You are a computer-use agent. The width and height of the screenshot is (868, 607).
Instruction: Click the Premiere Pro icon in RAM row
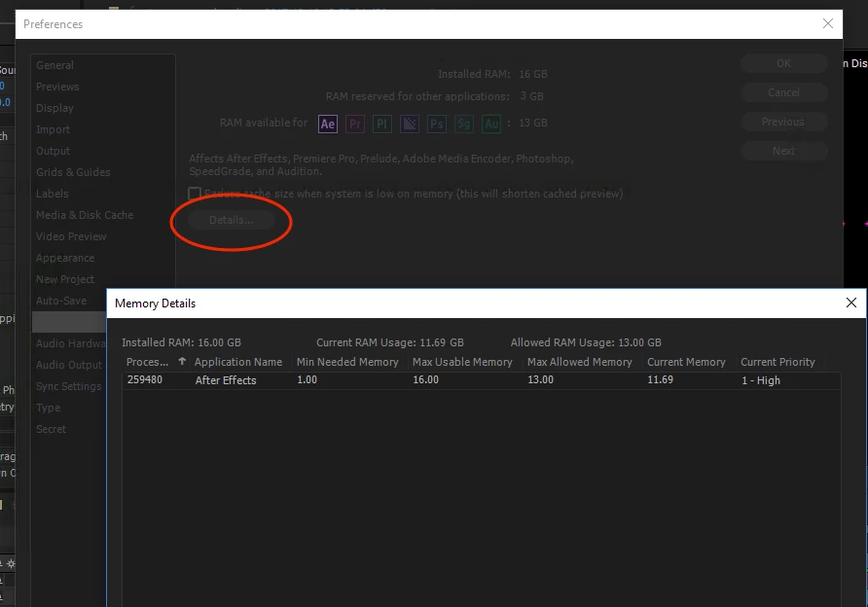(355, 124)
